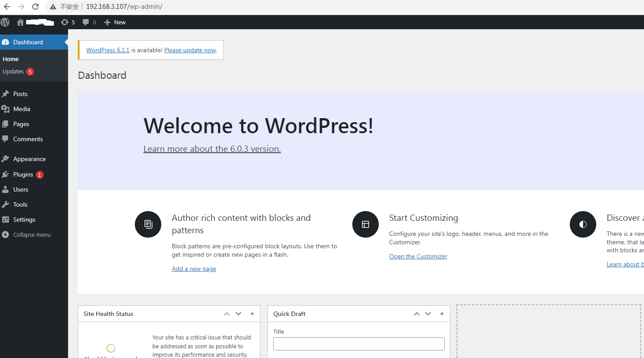This screenshot has width=644, height=358.
Task: Click Add a new page link
Action: click(x=194, y=269)
